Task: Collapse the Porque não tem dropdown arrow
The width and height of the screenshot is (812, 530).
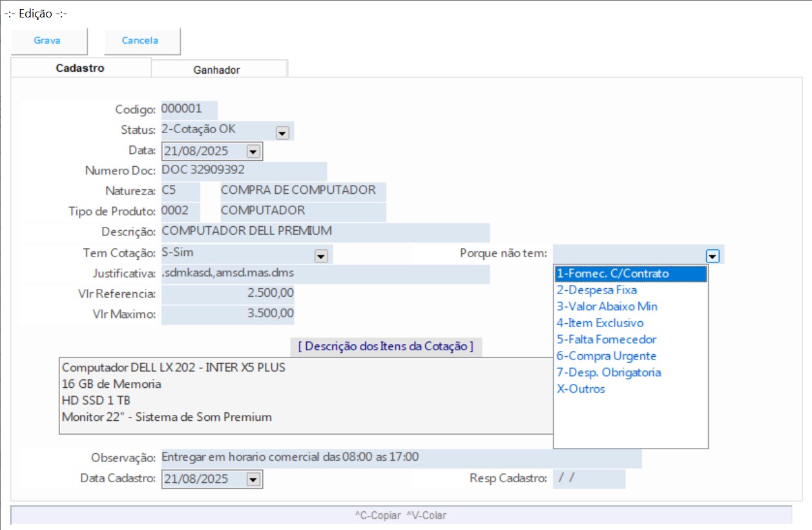Action: coord(713,256)
